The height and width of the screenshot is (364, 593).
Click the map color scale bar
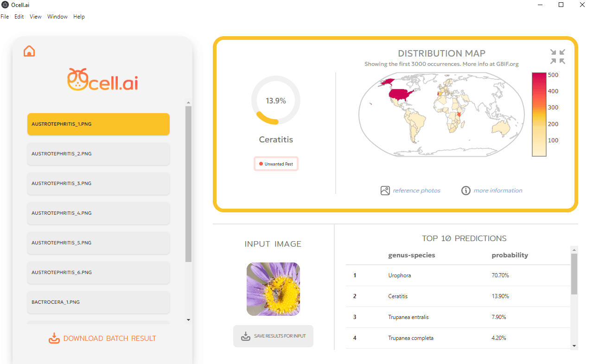pos(539,114)
